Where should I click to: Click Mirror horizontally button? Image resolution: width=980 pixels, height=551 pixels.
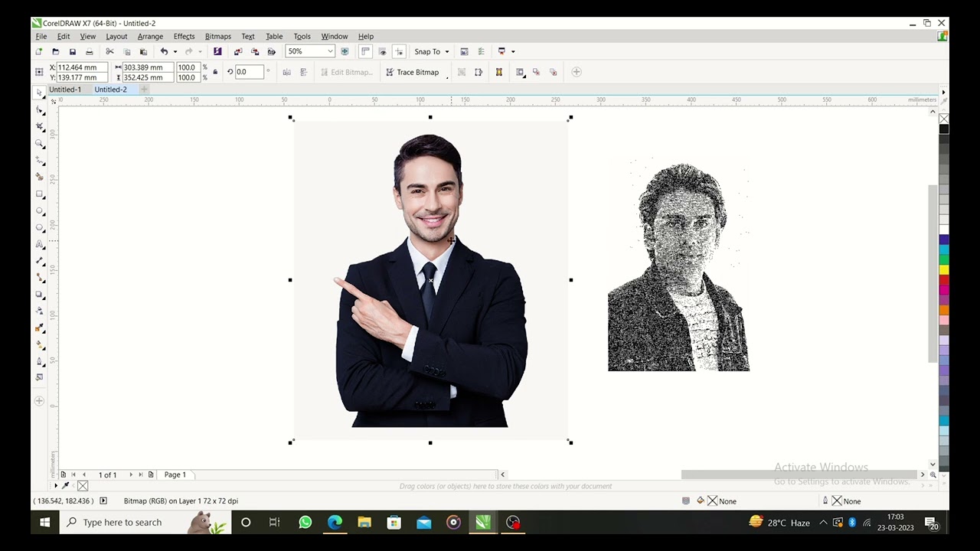click(287, 72)
